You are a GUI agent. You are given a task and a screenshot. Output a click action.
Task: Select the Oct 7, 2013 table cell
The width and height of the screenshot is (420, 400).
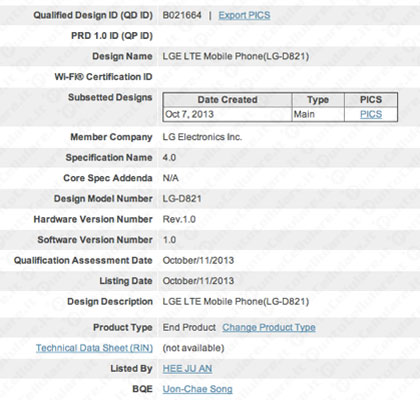coord(227,114)
